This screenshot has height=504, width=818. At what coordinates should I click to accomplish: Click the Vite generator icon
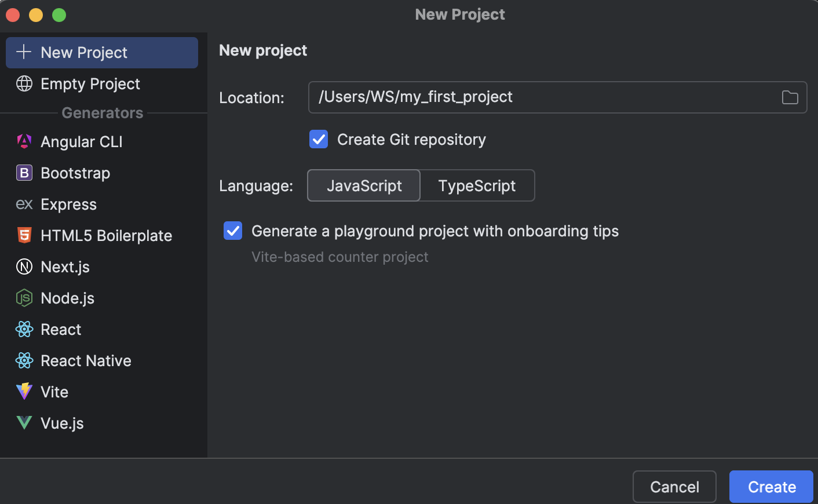[x=24, y=392]
